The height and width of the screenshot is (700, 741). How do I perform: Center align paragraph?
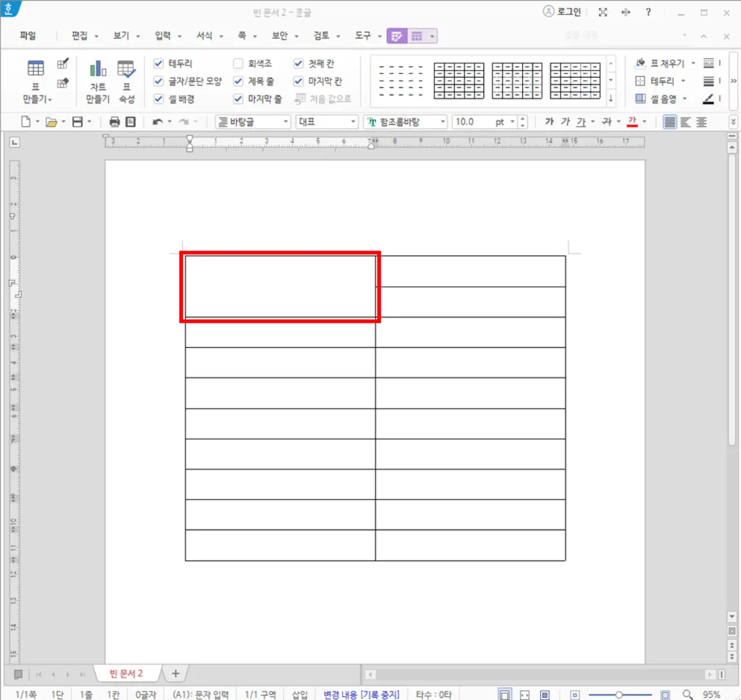tap(702, 121)
